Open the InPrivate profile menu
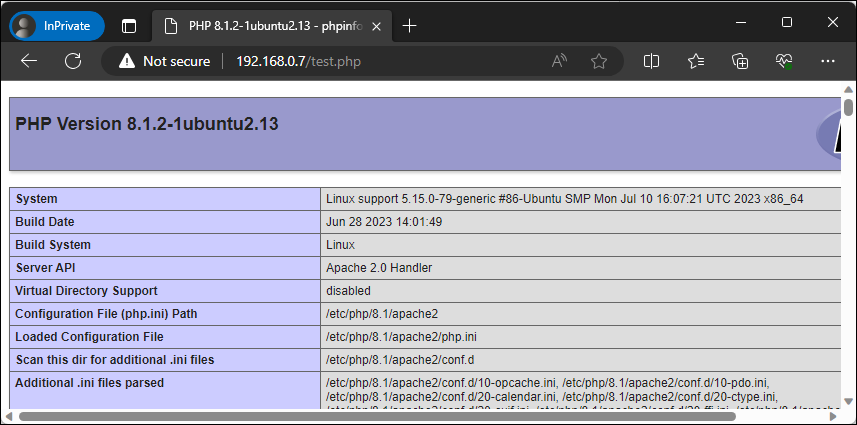This screenshot has height=425, width=857. tap(57, 25)
